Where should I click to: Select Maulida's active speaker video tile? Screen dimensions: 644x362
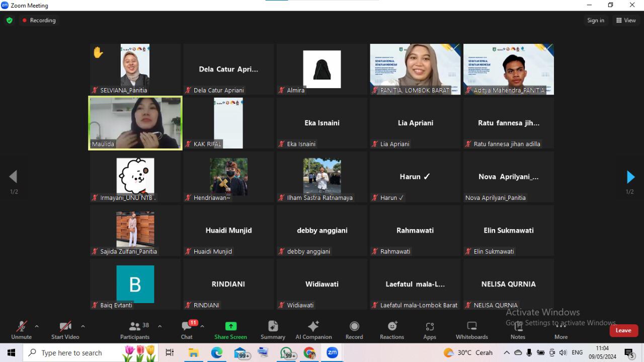coord(135,123)
